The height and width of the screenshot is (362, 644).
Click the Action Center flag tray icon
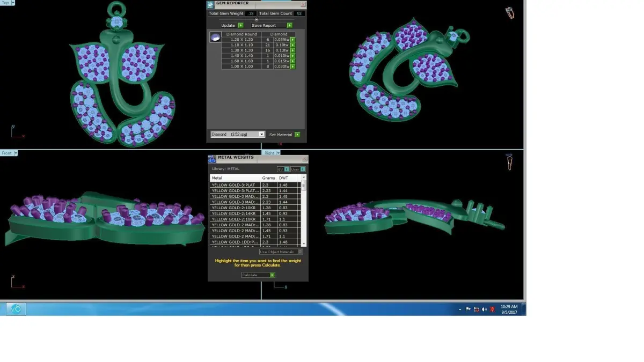click(468, 309)
